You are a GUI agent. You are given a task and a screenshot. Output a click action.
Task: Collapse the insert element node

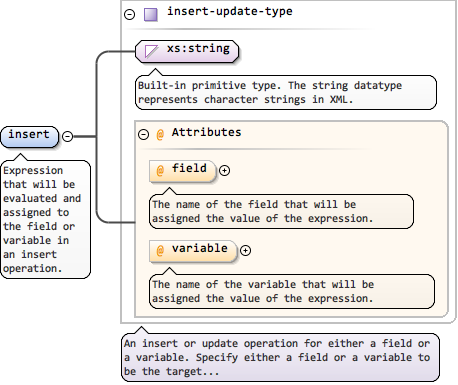point(67,136)
